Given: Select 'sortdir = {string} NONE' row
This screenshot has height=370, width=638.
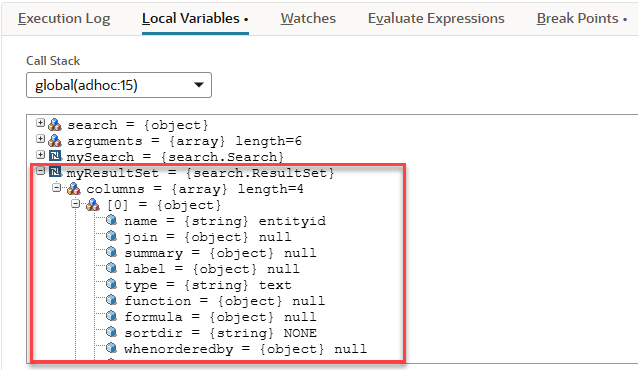Looking at the screenshot, I should click(220, 333).
